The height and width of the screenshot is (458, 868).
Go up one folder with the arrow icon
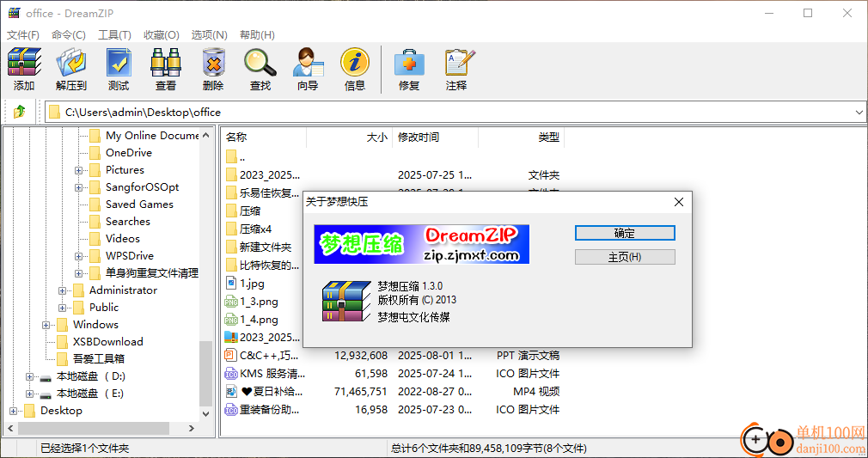coord(20,112)
